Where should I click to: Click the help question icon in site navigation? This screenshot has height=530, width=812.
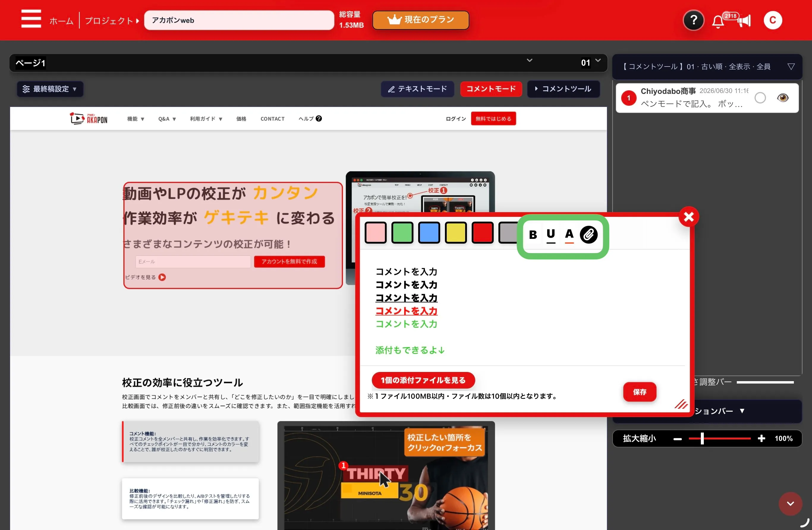click(x=319, y=119)
